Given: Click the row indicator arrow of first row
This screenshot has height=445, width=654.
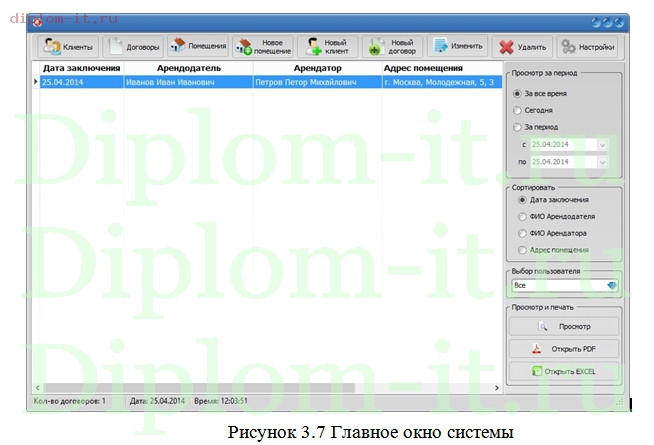Looking at the screenshot, I should 36,82.
